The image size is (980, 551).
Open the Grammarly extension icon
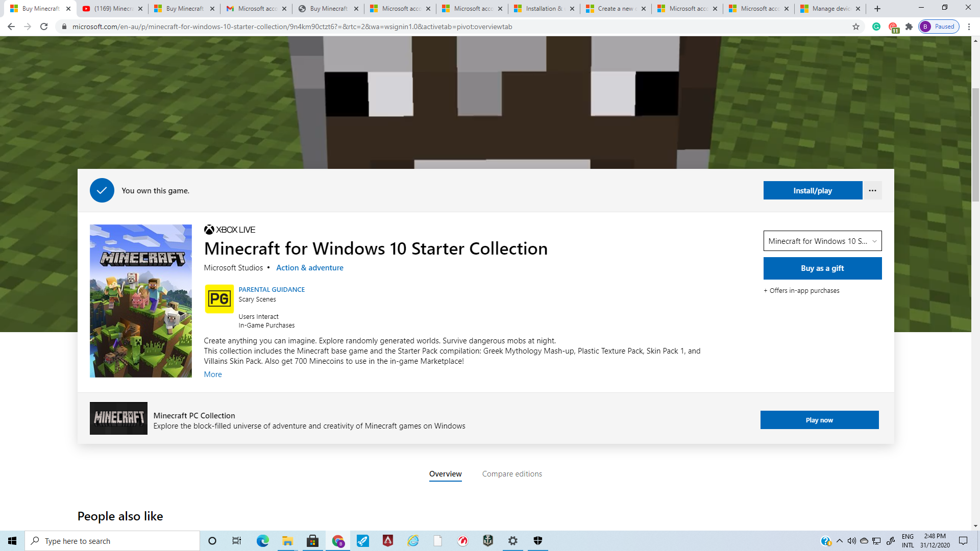(x=876, y=27)
